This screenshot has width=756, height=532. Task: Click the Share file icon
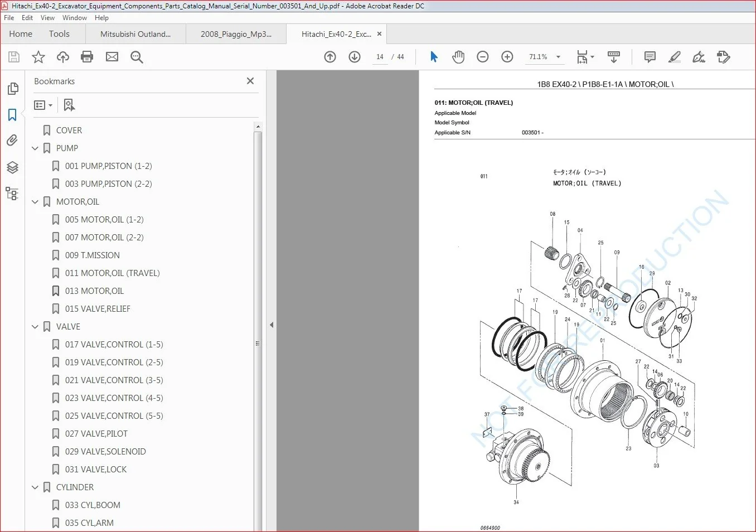click(724, 57)
